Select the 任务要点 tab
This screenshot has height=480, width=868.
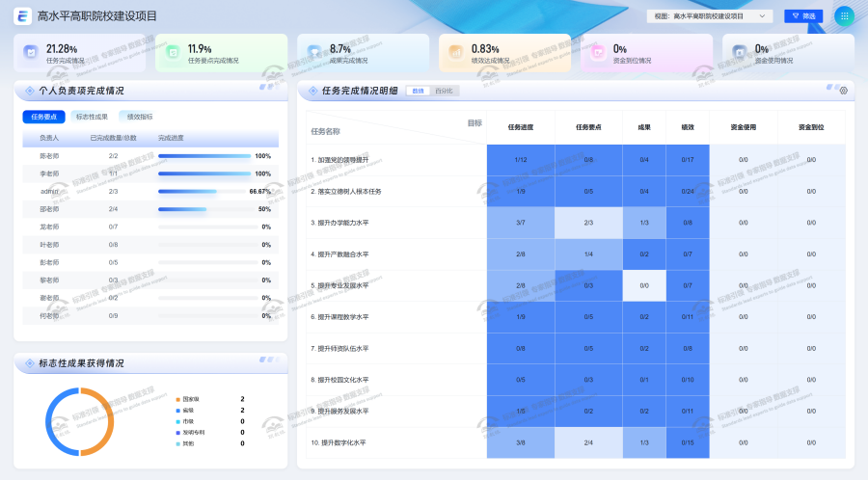pyautogui.click(x=43, y=117)
